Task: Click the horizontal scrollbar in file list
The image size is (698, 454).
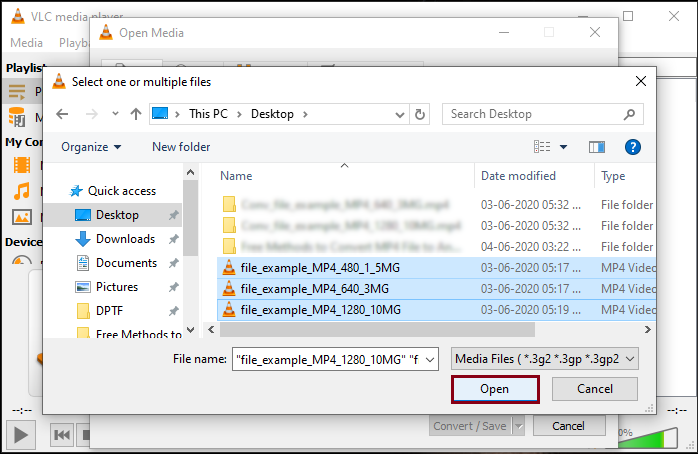Action: [377, 330]
